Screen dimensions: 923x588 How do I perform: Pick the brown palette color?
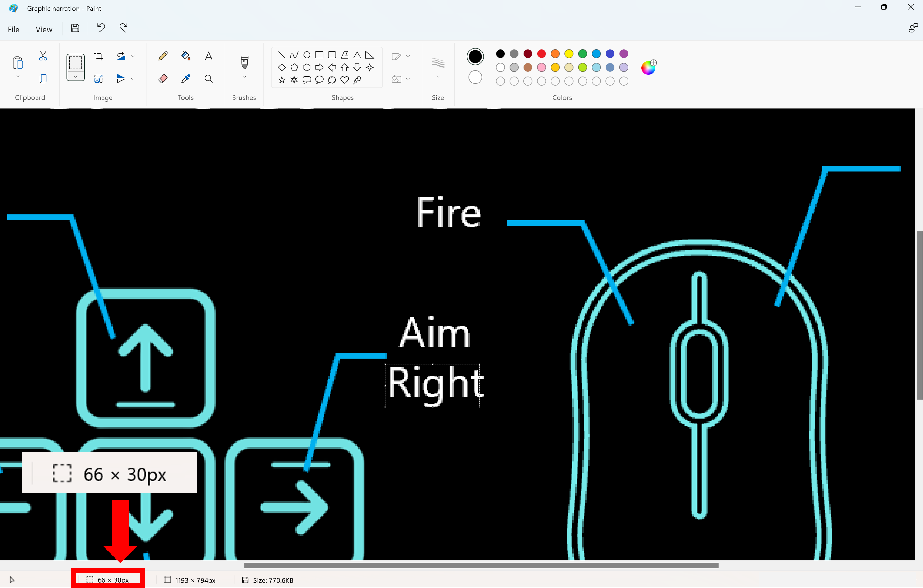(528, 67)
